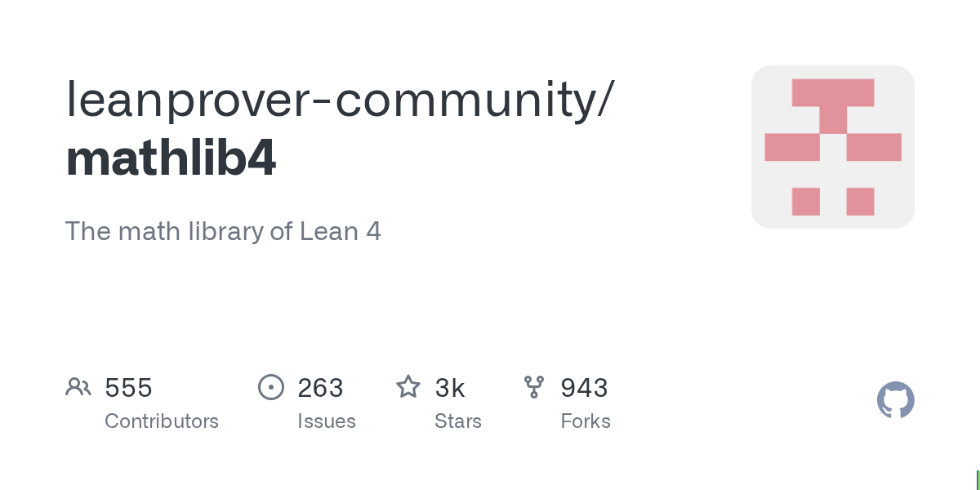Click the Contributors people icon
This screenshot has width=980, height=490.
78,387
